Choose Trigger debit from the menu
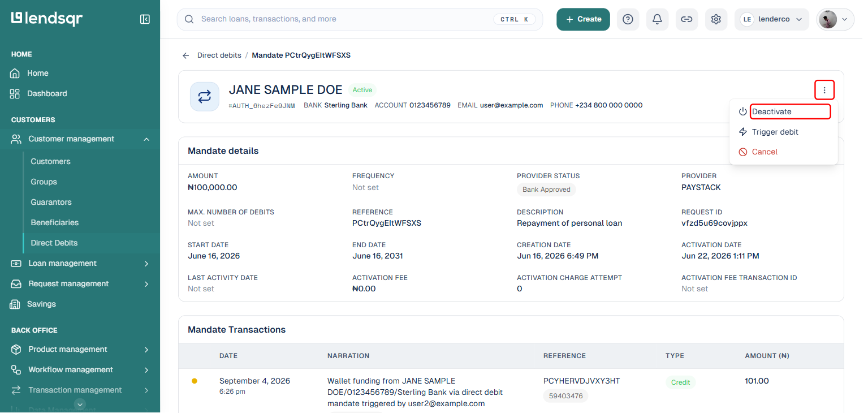868x413 pixels. tap(783, 132)
